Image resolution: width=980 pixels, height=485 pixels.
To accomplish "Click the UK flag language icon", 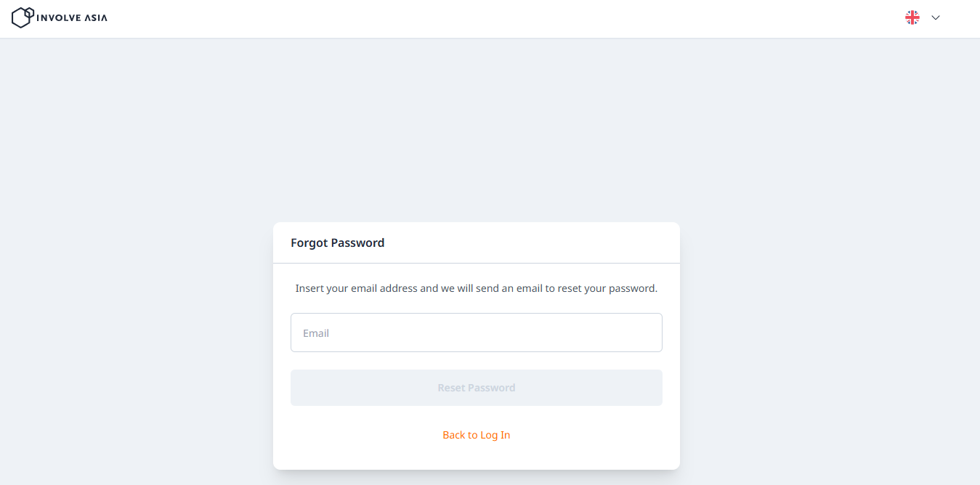I will (912, 18).
